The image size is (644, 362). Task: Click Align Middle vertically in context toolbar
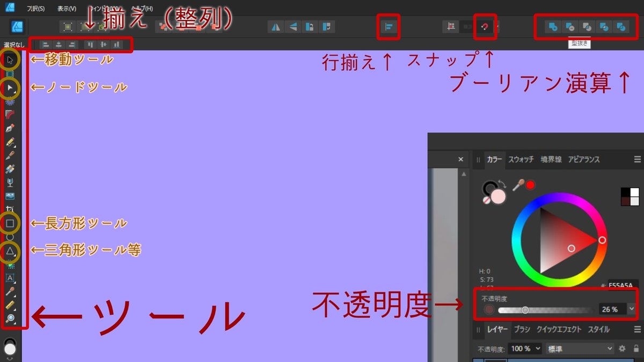tap(104, 45)
